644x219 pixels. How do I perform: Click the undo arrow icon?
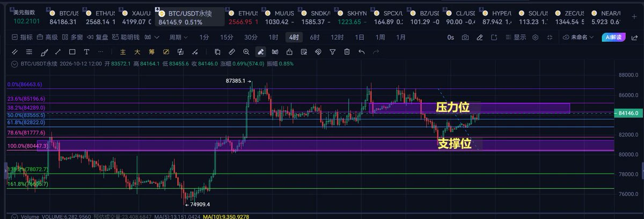point(362,52)
